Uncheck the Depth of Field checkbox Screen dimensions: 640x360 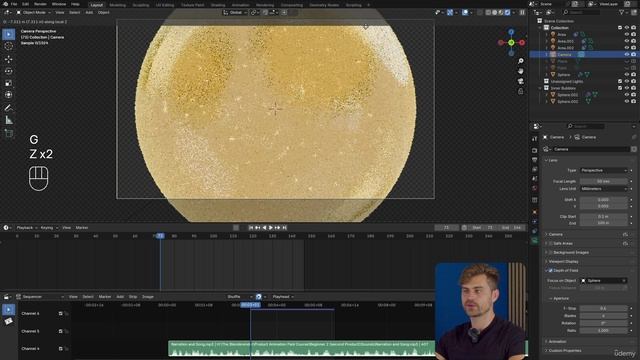[551, 271]
